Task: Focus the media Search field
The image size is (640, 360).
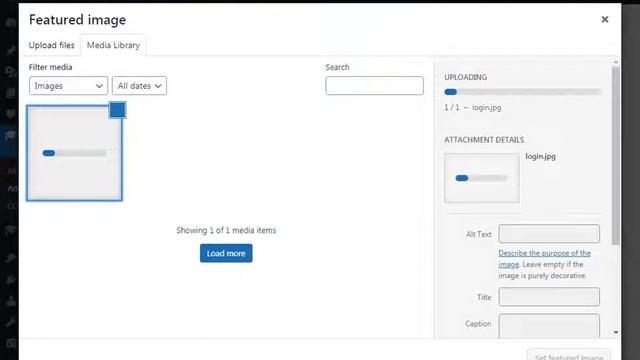Action: coord(374,86)
